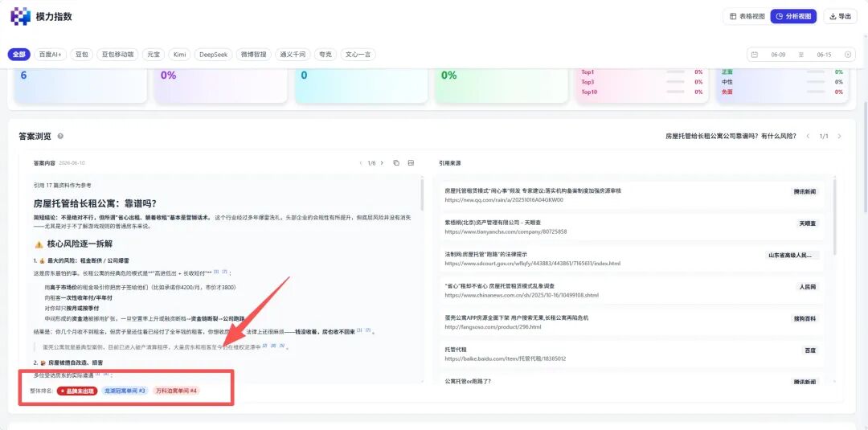Click the image icon next to copy icon
Viewport: 868px width, 430px height.
(x=411, y=163)
